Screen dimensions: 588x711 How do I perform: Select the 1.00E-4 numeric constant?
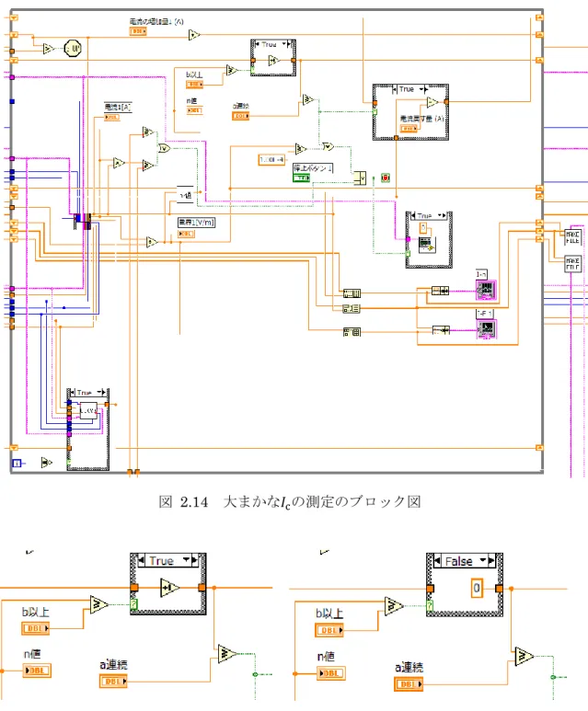click(271, 160)
